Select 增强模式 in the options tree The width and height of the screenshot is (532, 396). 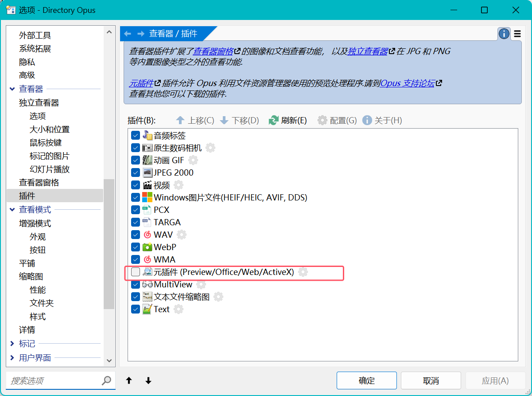tap(35, 223)
